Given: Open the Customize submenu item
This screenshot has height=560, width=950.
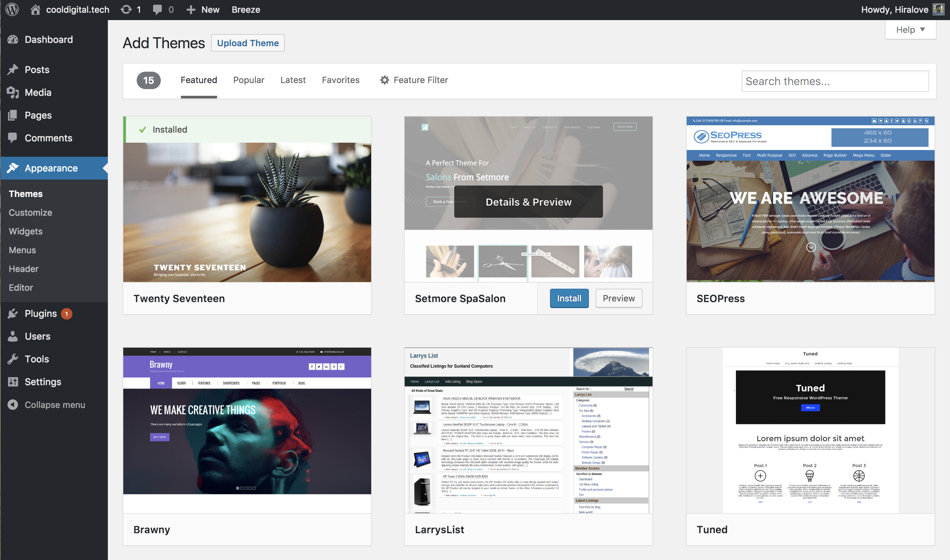Looking at the screenshot, I should pos(30,212).
